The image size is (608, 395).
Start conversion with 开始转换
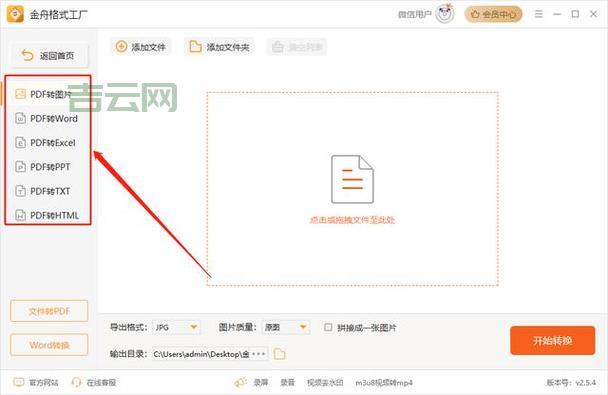[x=553, y=340]
